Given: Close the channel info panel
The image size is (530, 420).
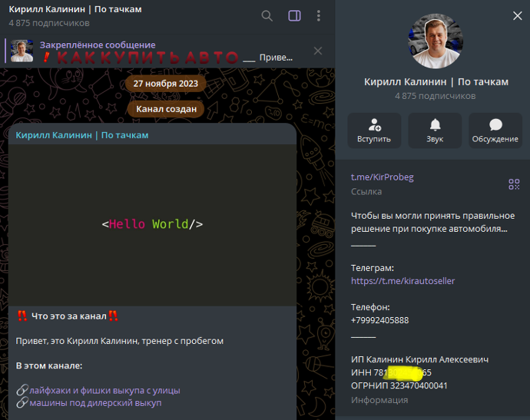Looking at the screenshot, I should (x=517, y=16).
